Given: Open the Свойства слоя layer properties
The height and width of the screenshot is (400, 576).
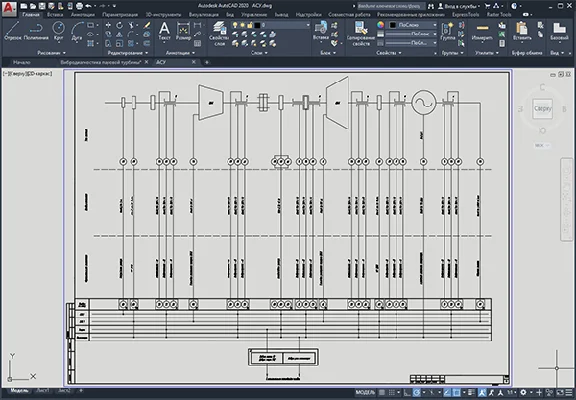Looking at the screenshot, I should tap(219, 34).
